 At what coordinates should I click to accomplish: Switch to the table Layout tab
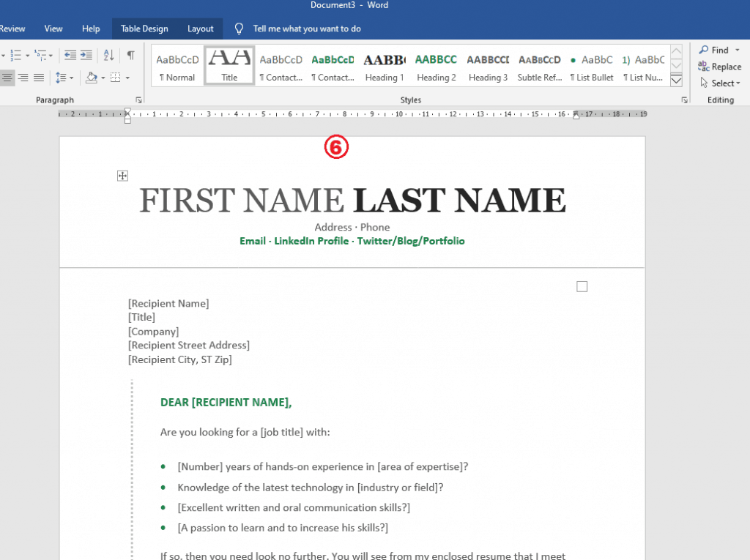coord(201,29)
